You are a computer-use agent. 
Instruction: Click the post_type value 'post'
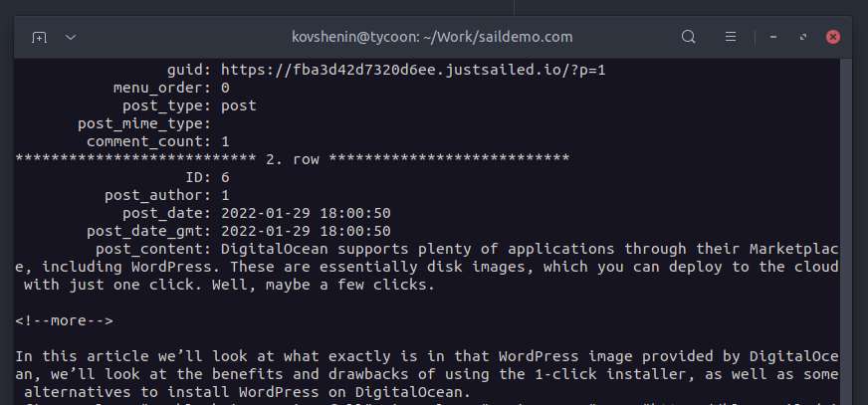click(239, 105)
